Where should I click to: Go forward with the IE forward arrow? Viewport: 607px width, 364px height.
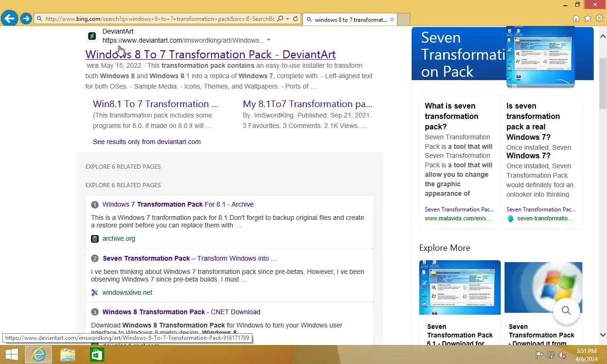tap(26, 18)
